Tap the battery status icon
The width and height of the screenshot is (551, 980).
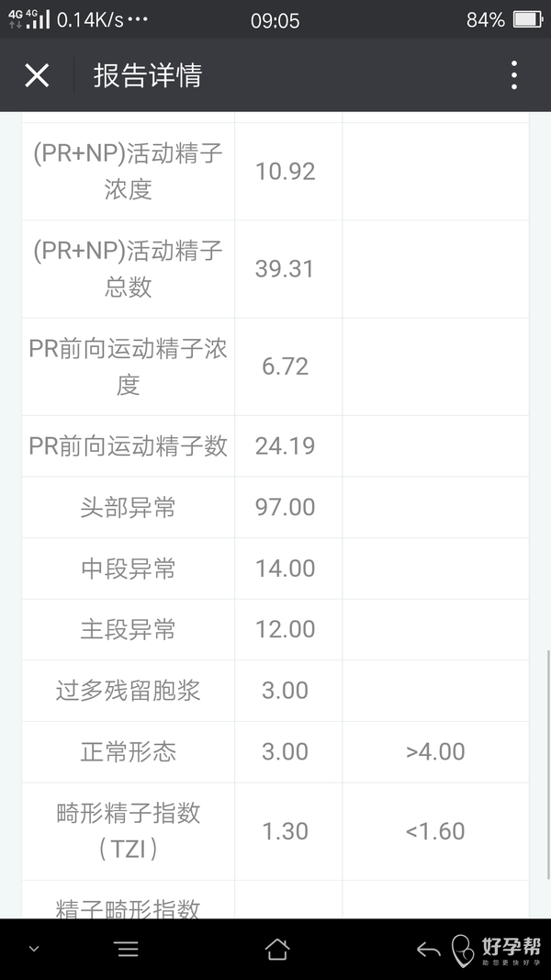pos(528,19)
